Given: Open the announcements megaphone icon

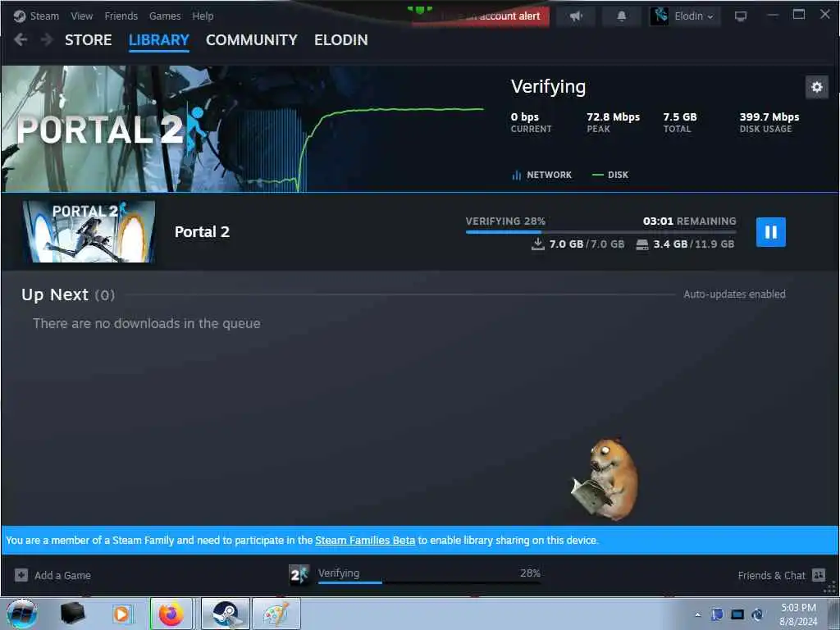Looking at the screenshot, I should click(577, 16).
